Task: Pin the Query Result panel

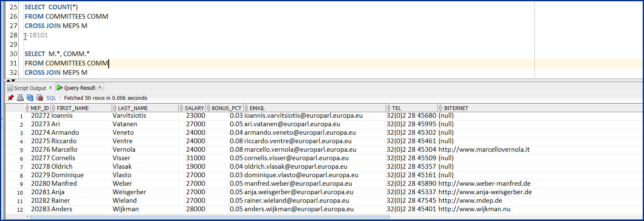Action: click(x=11, y=98)
